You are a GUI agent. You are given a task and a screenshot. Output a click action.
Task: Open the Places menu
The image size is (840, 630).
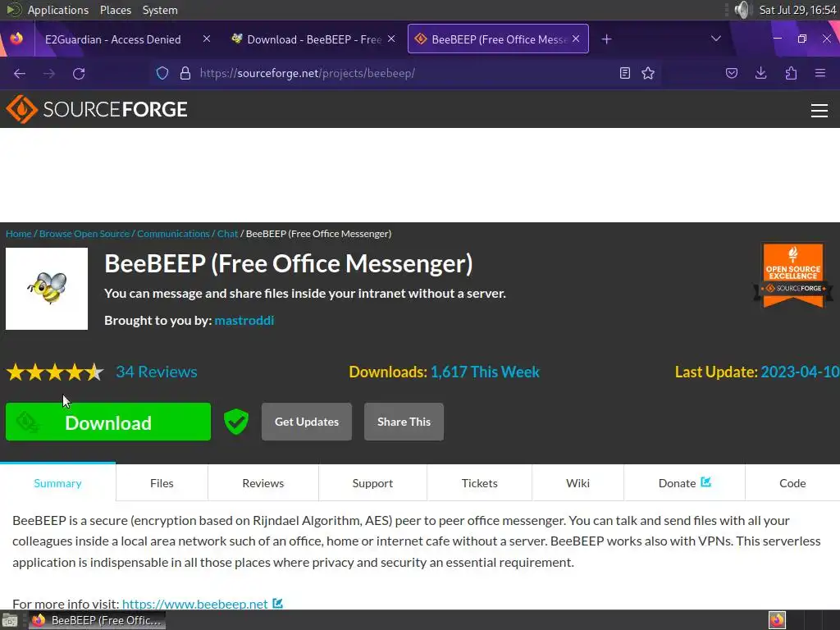pos(116,10)
